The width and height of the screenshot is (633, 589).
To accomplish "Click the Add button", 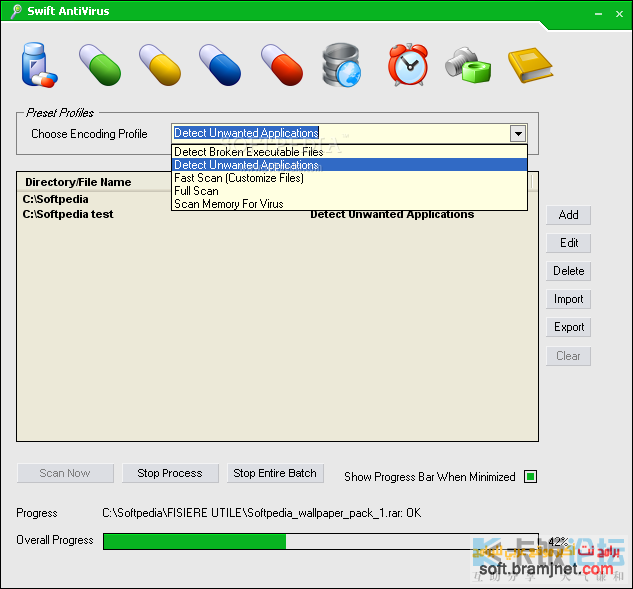I will click(x=568, y=215).
